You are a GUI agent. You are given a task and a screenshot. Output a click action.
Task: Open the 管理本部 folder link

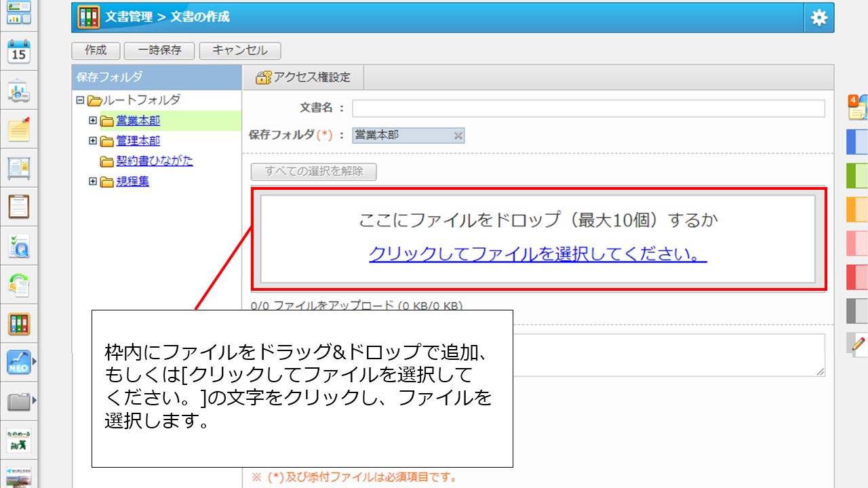138,141
